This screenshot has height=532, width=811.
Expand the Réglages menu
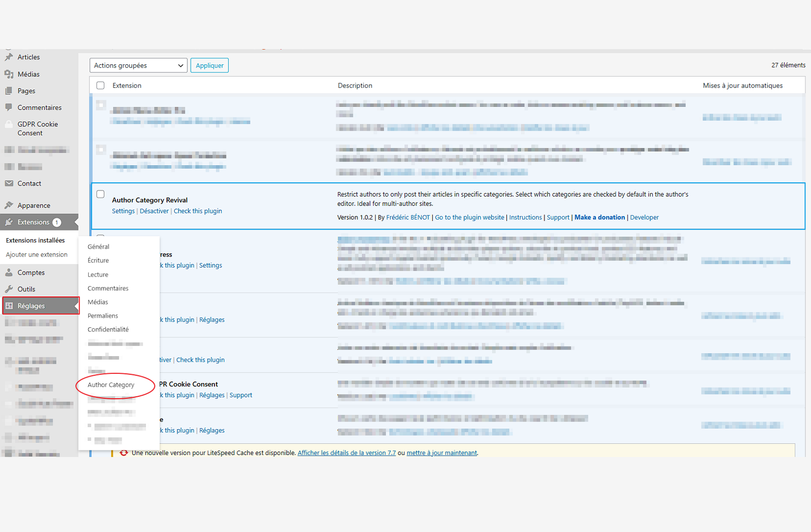[31, 306]
